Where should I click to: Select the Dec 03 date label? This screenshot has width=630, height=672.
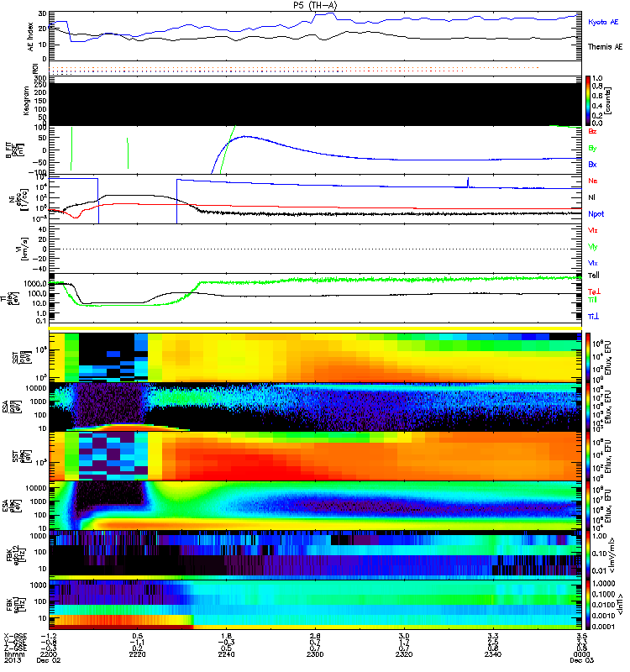click(x=581, y=660)
